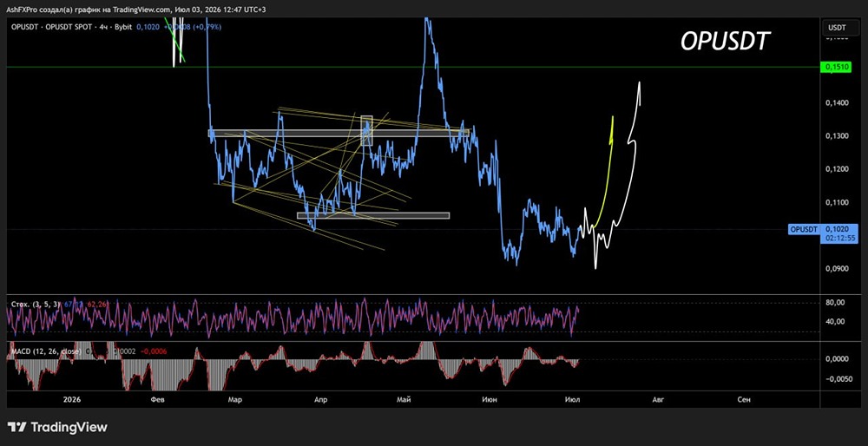Select the upper gray resistance rectangle
The height and width of the screenshot is (446, 868).
(x=339, y=133)
